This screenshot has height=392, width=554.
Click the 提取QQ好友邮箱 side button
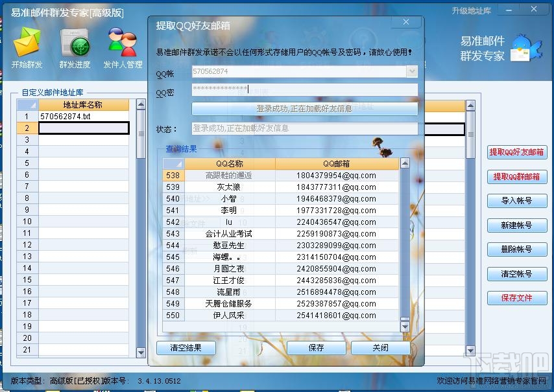[x=517, y=152]
